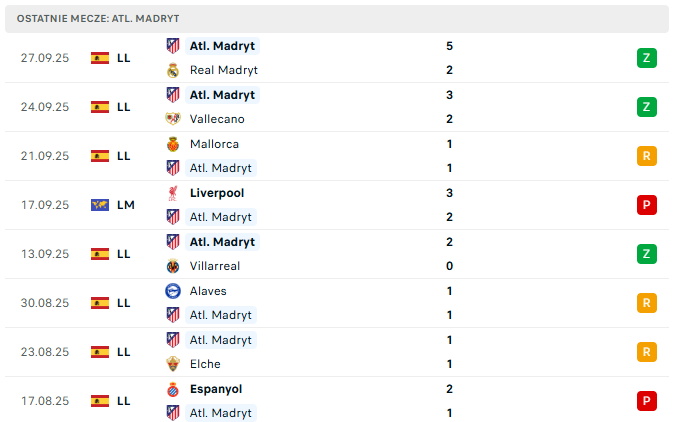Click the orange R badge for Mallorca match
The width and height of the screenshot is (675, 422).
(647, 156)
